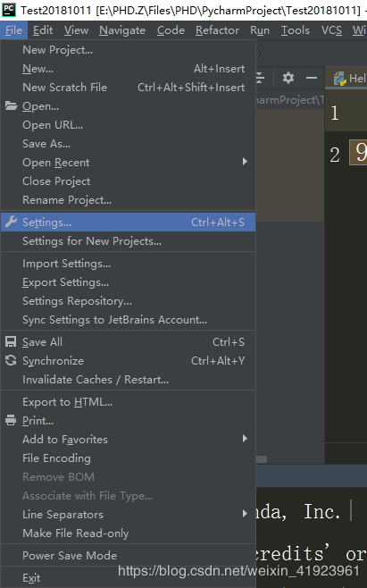Click the gear icon in project panel
This screenshot has height=588, width=367.
click(288, 78)
